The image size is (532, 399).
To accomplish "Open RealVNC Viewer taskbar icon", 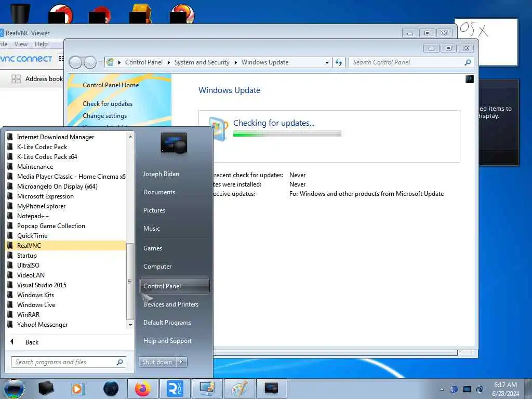I will tap(175, 389).
